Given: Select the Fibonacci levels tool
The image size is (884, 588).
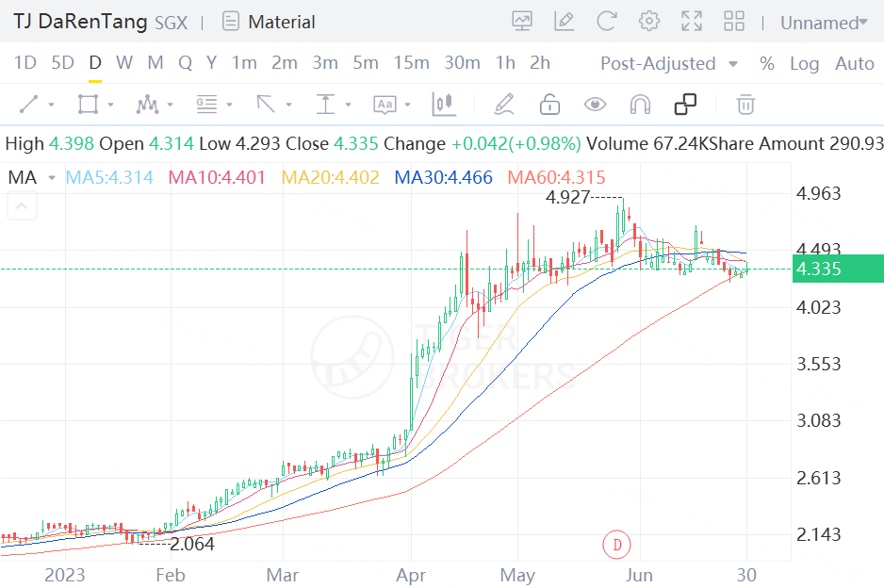Looking at the screenshot, I should pos(206,105).
